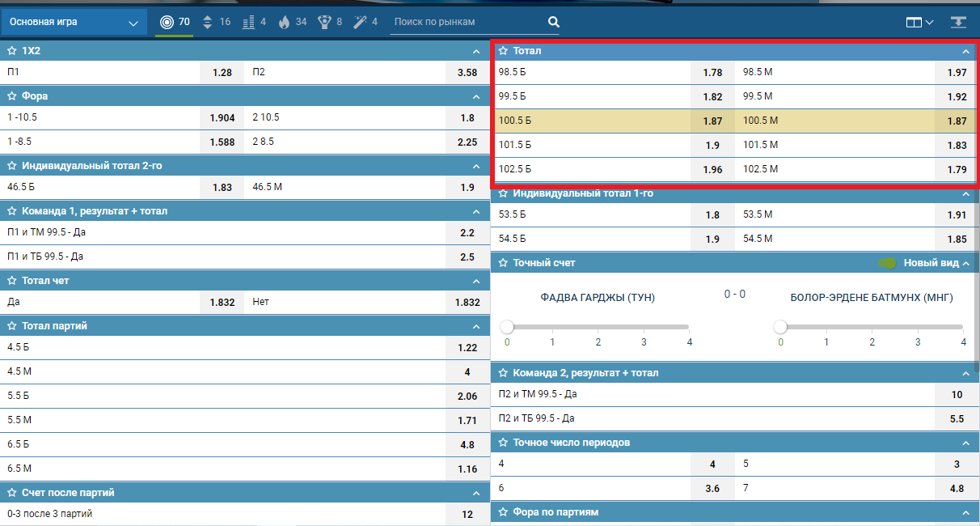Click the collapse all markets icon
The image size is (980, 526).
point(959,22)
